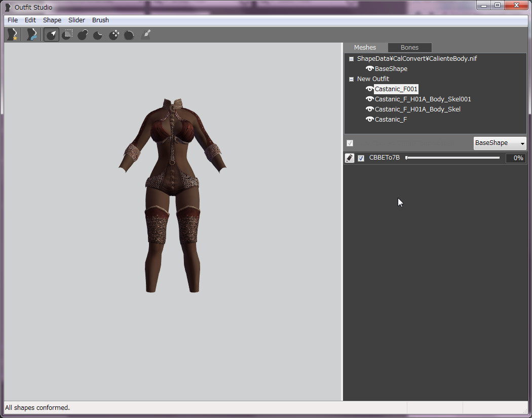The width and height of the screenshot is (532, 418).
Task: Pick the Inflate brush tool
Action: (x=83, y=34)
